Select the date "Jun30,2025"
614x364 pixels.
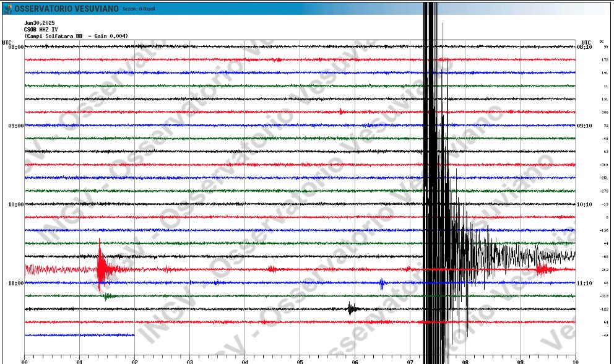point(40,23)
